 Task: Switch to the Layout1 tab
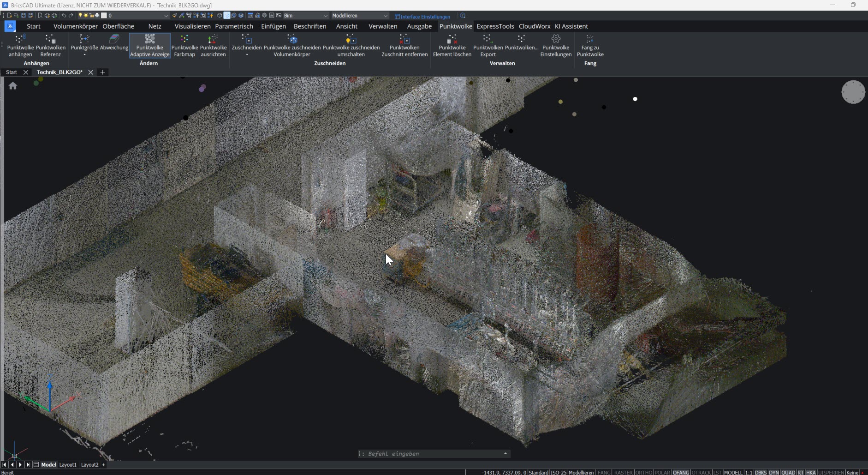(68, 465)
